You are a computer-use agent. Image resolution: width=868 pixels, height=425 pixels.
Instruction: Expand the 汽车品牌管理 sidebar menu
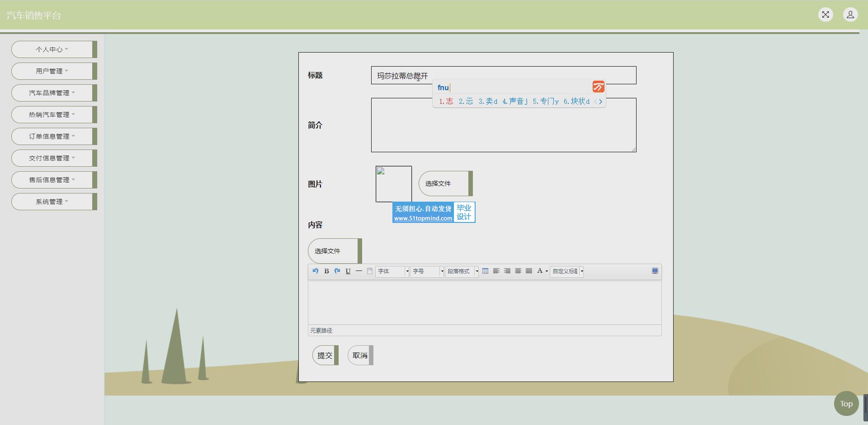pyautogui.click(x=52, y=93)
